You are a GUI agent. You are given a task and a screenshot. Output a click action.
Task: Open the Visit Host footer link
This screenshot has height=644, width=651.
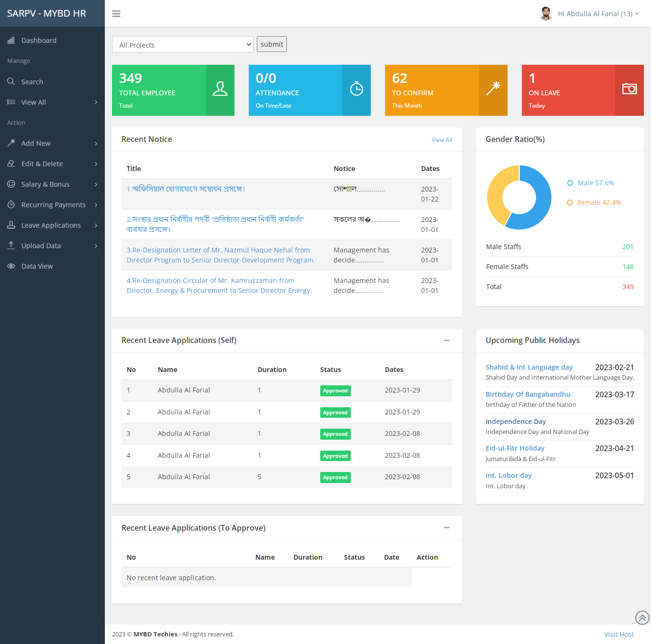tap(619, 634)
